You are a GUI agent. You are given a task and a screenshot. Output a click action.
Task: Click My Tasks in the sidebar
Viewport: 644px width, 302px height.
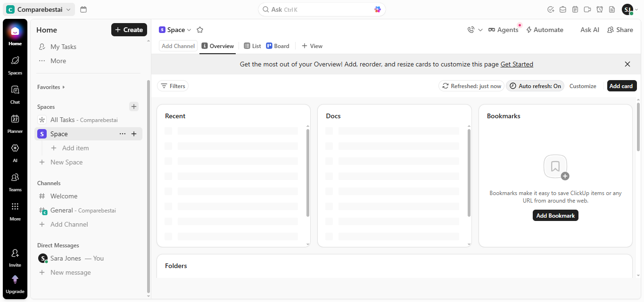click(x=64, y=47)
